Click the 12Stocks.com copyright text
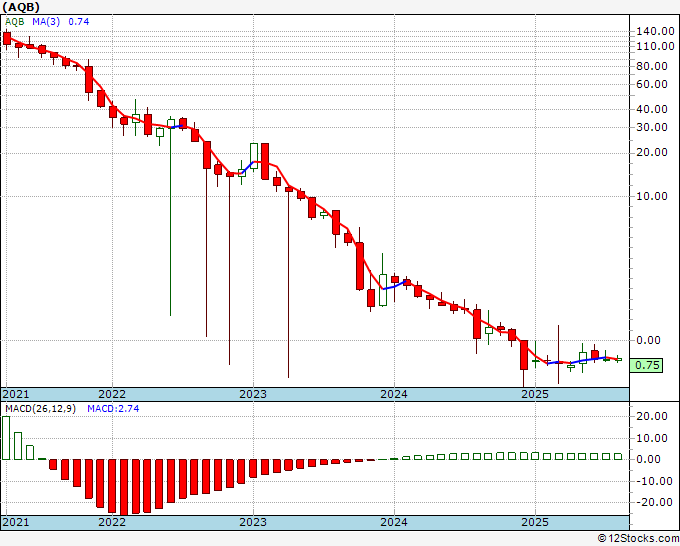The image size is (680, 546). (638, 539)
